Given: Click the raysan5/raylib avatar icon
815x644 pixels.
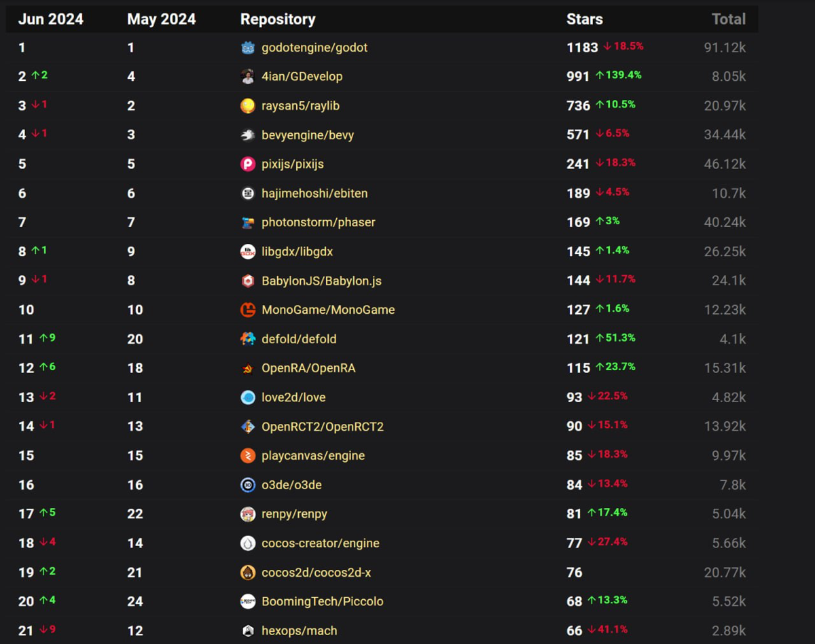Looking at the screenshot, I should point(248,106).
